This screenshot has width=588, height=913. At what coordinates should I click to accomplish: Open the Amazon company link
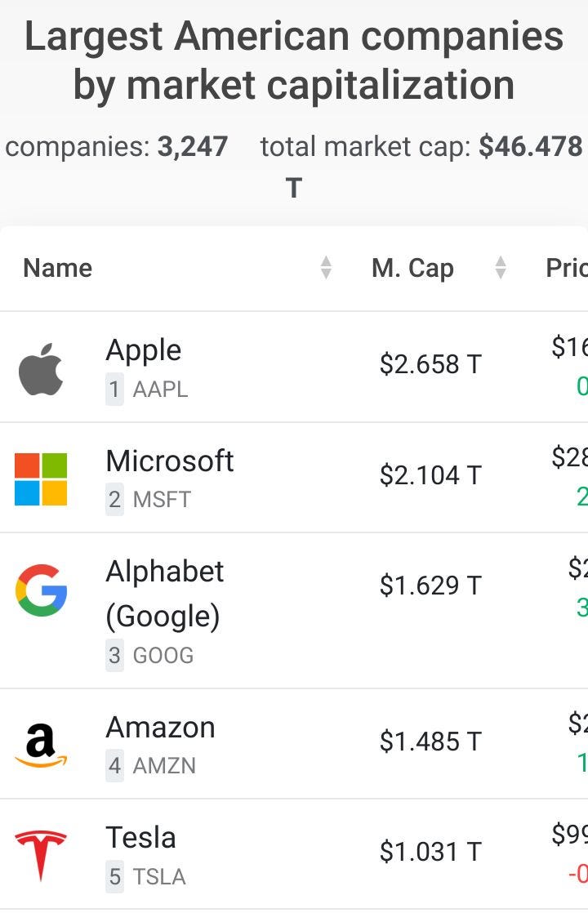(160, 728)
